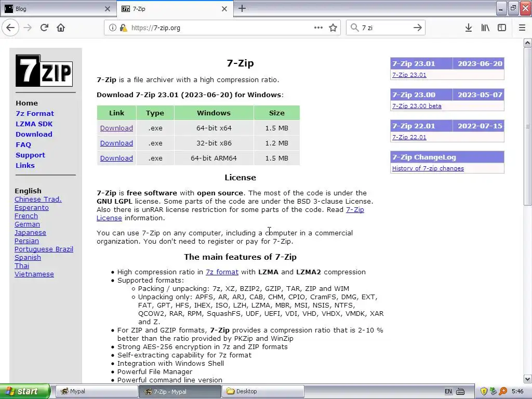Download the 64-bit x64 exe
Screen dimensions: 532x399
coord(116,128)
